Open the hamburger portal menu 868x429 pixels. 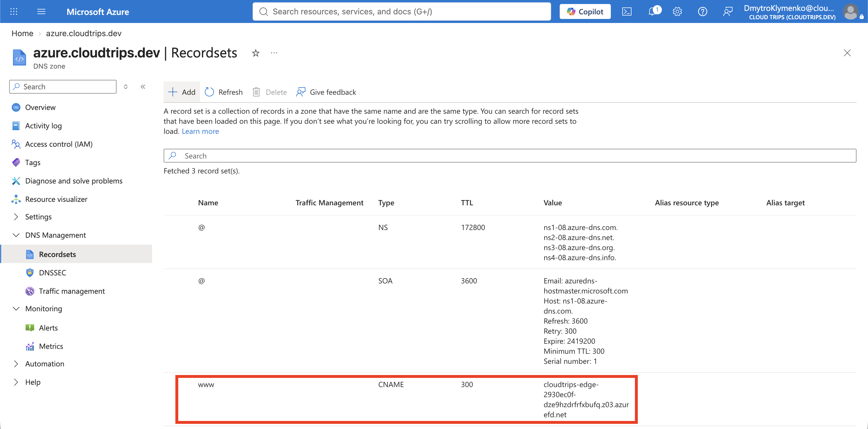41,11
